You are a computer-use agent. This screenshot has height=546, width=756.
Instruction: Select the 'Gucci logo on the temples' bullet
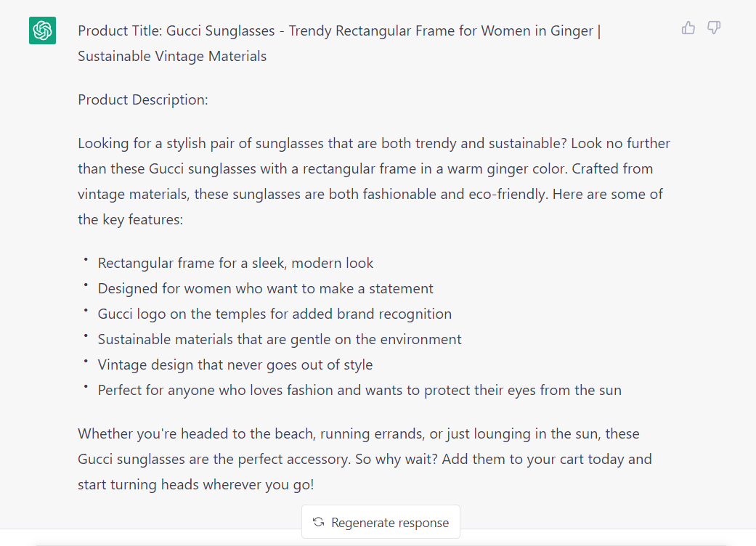[x=275, y=314]
